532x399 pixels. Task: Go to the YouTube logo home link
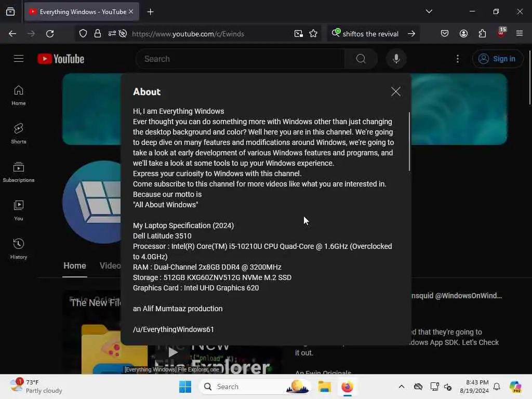click(61, 59)
